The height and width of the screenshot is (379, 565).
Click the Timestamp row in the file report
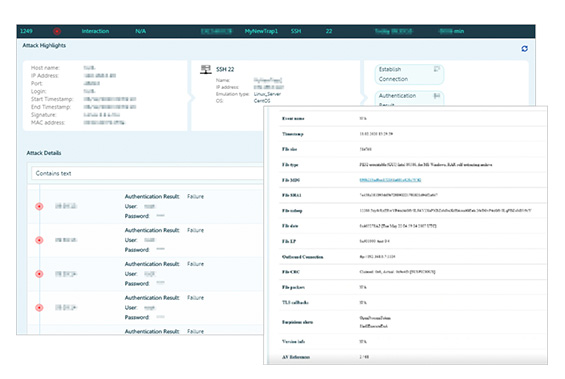point(413,134)
